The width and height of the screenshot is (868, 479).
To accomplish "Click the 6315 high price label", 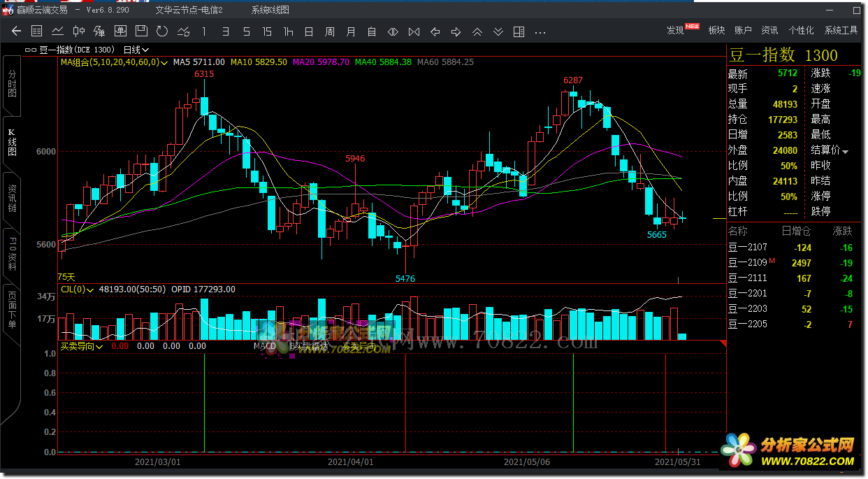I will click(204, 73).
